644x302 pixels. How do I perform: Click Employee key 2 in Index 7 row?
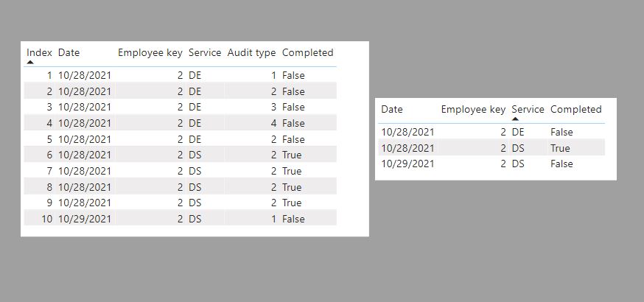180,171
